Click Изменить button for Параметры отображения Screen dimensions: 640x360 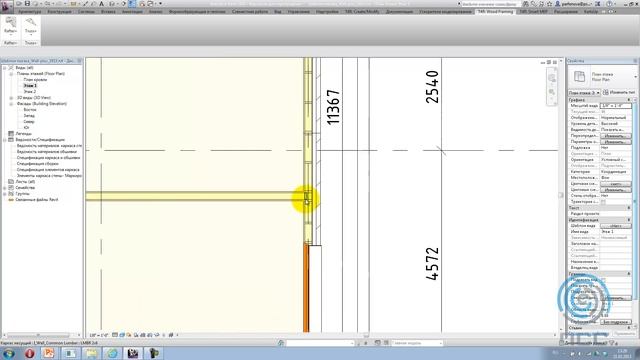tap(616, 142)
